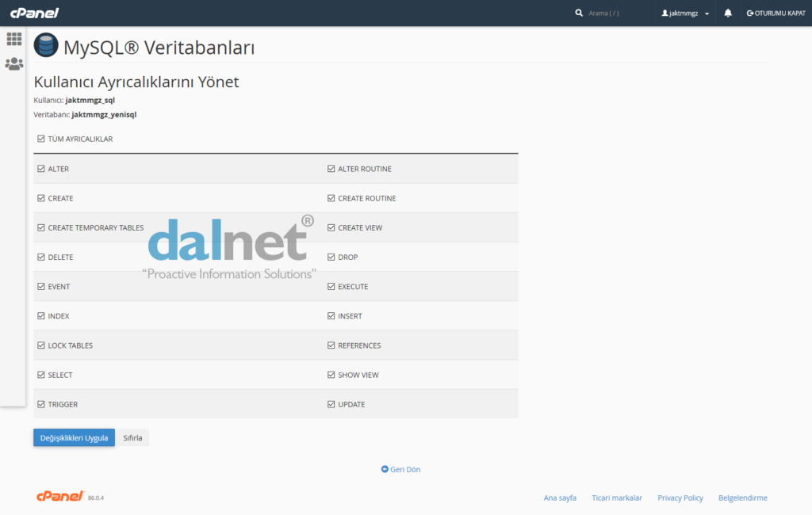Open the apps grid sidebar icon

click(14, 39)
